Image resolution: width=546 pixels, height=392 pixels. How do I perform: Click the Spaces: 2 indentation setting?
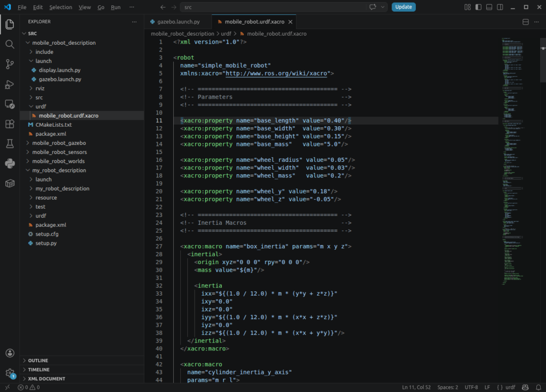click(x=447, y=387)
